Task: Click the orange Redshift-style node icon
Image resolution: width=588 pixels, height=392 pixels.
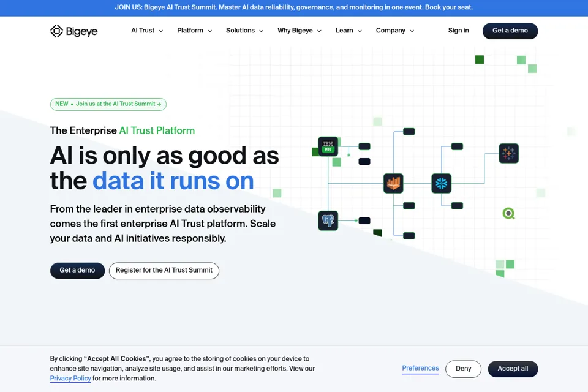Action: (393, 183)
